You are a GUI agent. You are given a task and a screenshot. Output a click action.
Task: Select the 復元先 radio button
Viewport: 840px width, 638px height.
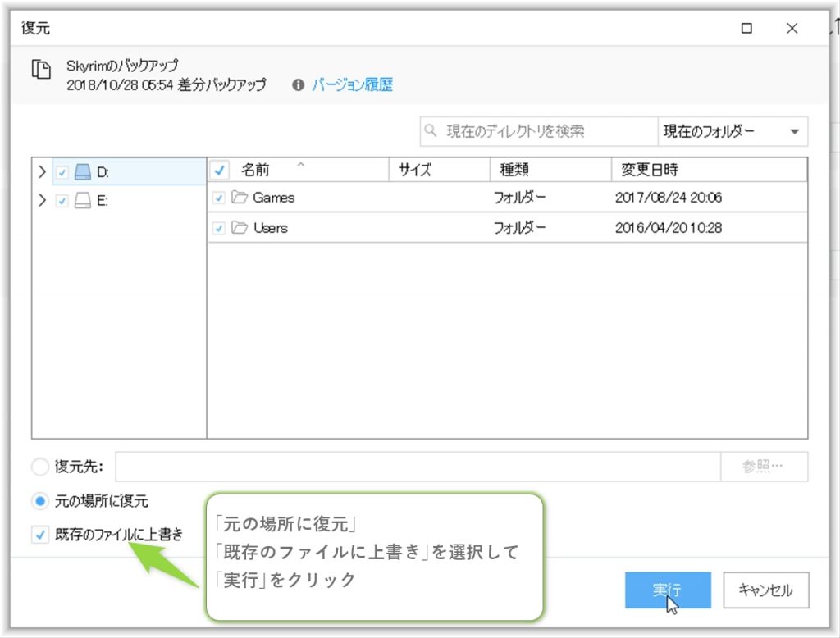(39, 467)
